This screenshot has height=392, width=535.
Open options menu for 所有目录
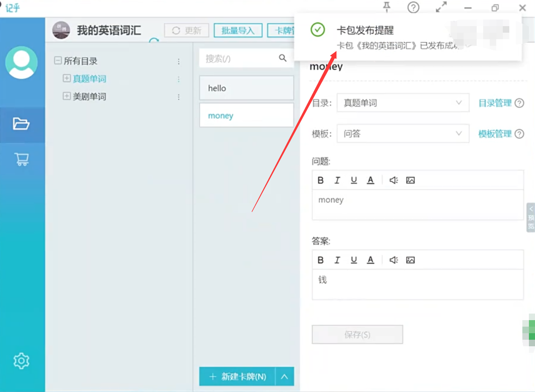(178, 62)
